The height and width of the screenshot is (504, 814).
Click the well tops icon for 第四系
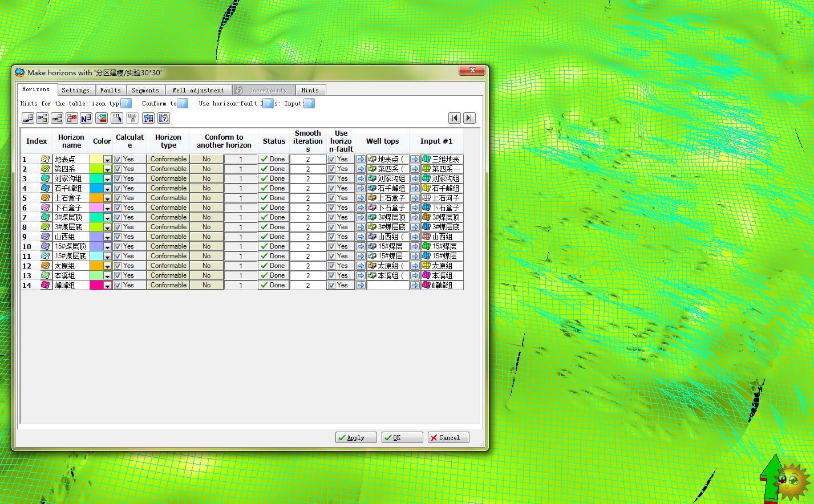pos(372,169)
